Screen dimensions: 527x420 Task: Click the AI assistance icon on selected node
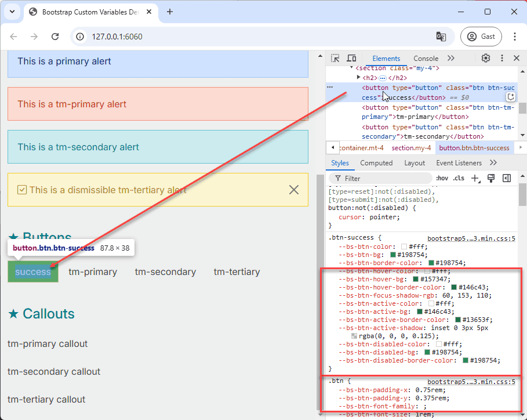point(511,97)
